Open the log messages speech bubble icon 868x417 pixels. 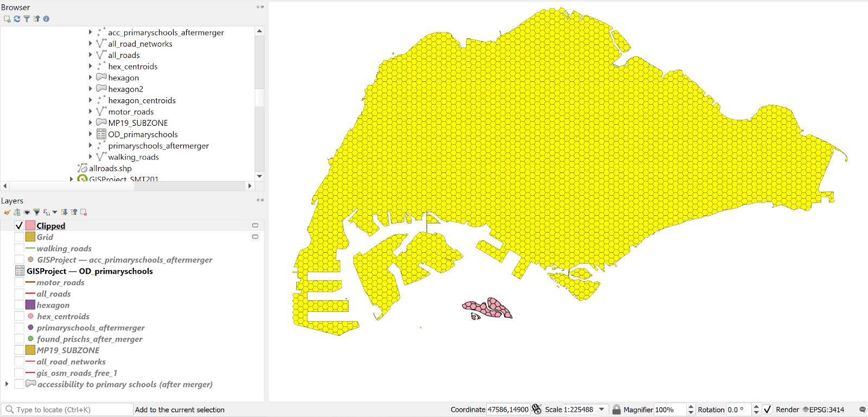[862, 410]
